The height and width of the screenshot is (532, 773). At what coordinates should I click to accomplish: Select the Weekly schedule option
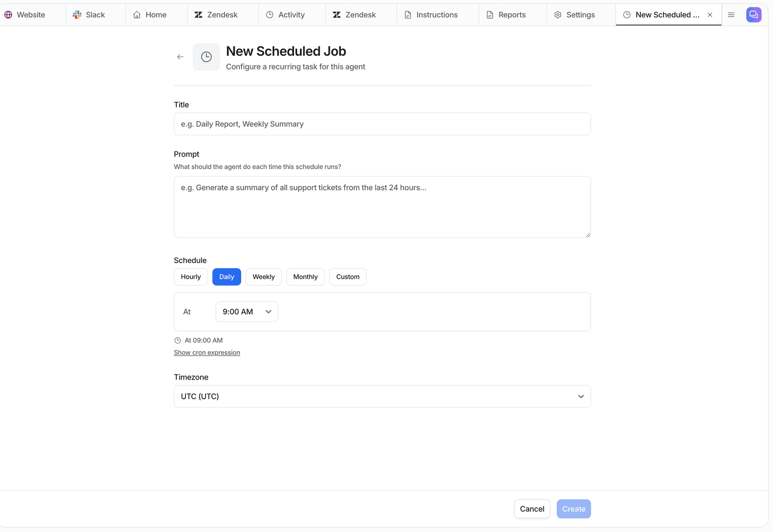point(264,277)
